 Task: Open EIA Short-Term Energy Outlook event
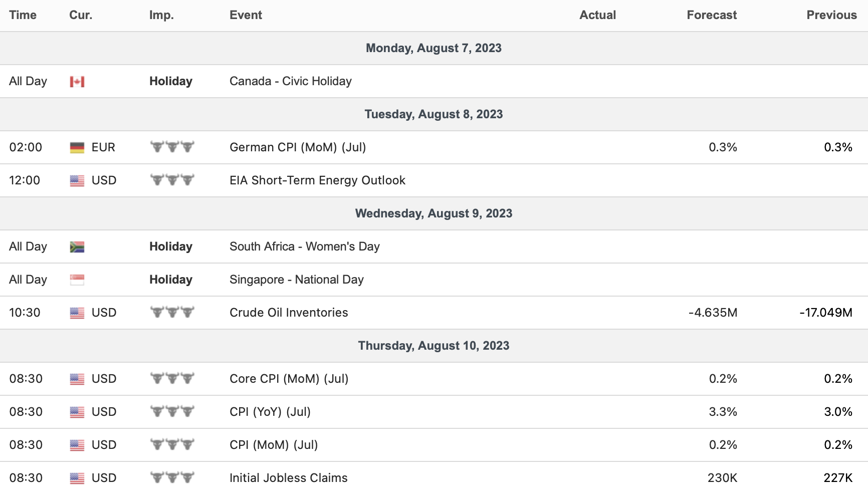317,180
